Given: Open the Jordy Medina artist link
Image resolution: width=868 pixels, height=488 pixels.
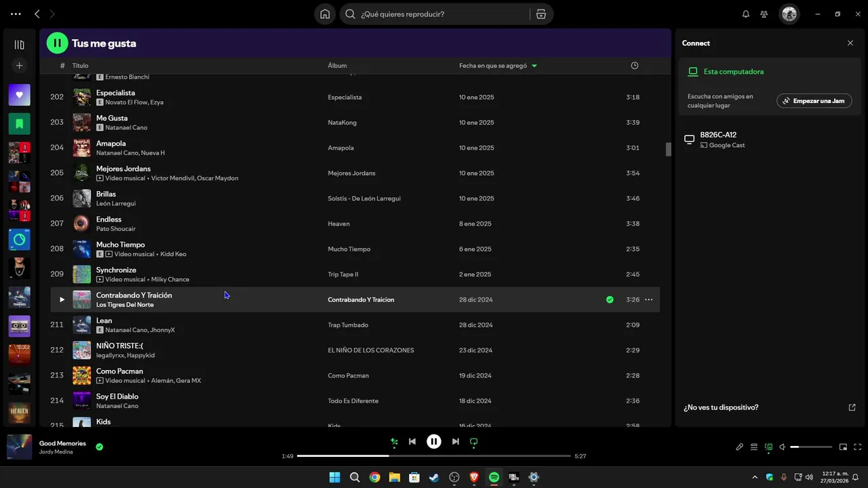Looking at the screenshot, I should click(56, 452).
